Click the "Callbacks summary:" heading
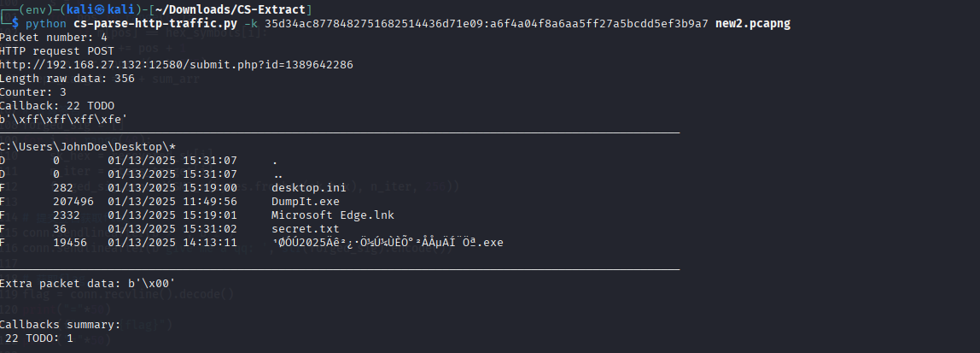 point(60,325)
